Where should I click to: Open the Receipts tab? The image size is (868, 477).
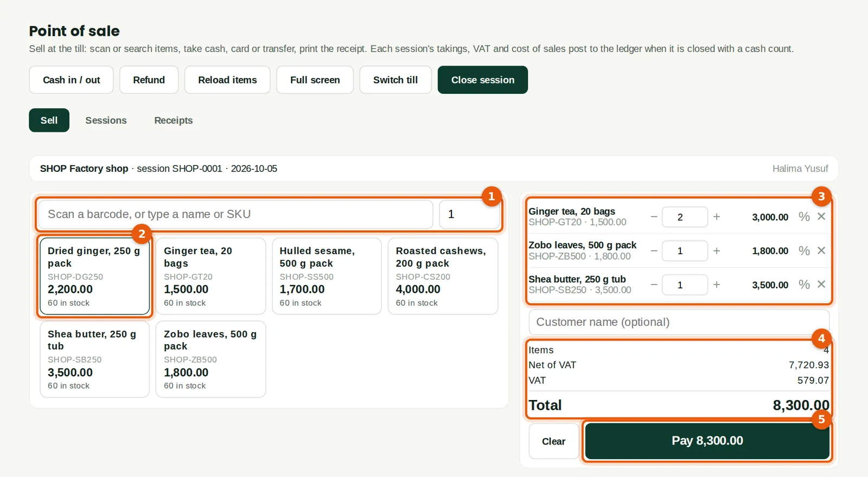coord(173,120)
